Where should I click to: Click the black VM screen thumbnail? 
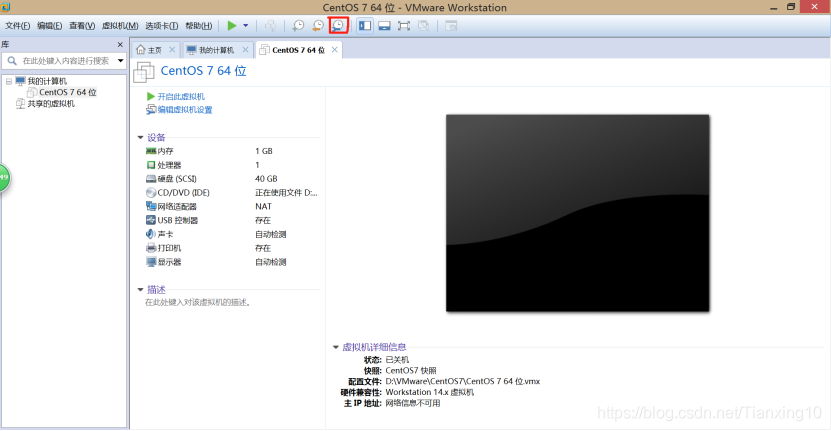[x=578, y=213]
